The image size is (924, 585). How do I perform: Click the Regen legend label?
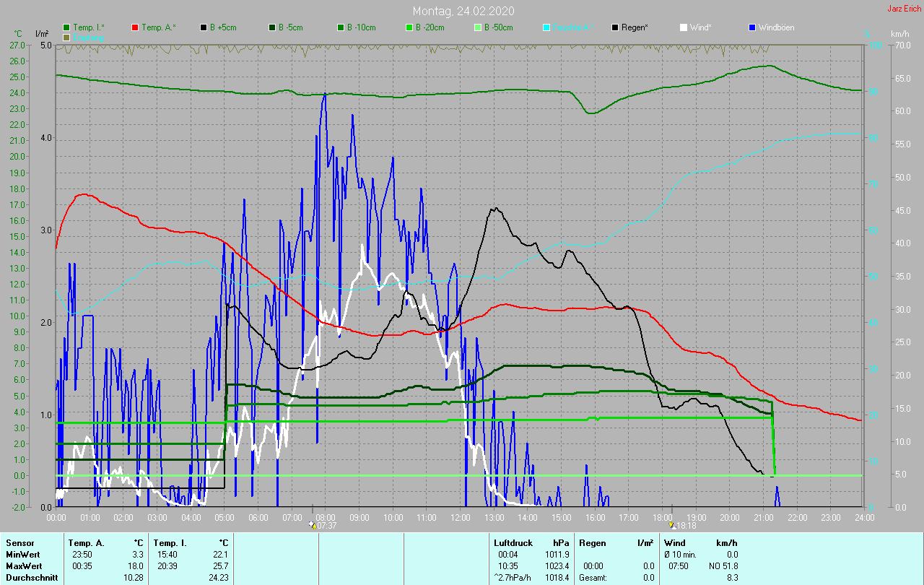click(x=635, y=27)
